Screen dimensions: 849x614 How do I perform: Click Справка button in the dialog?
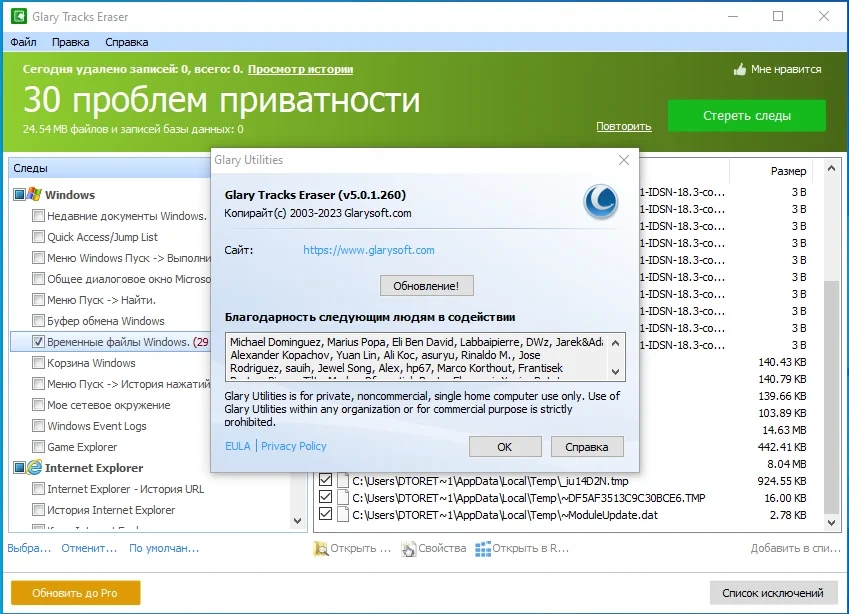587,447
